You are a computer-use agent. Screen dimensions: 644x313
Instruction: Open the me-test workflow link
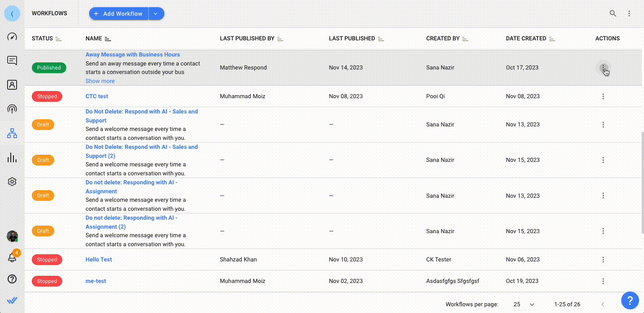(96, 281)
